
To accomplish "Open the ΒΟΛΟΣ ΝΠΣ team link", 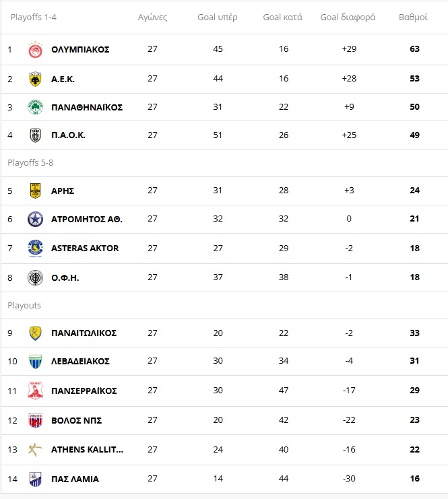I will tap(76, 420).
